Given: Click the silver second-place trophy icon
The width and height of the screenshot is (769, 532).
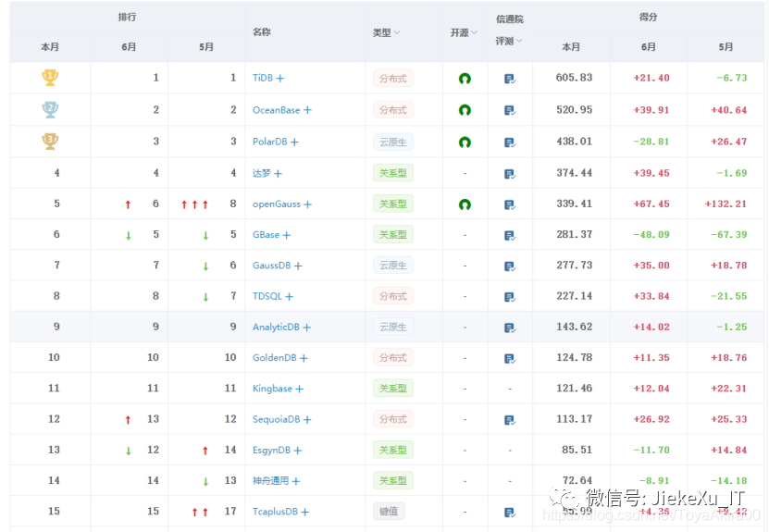Looking at the screenshot, I should point(50,109).
